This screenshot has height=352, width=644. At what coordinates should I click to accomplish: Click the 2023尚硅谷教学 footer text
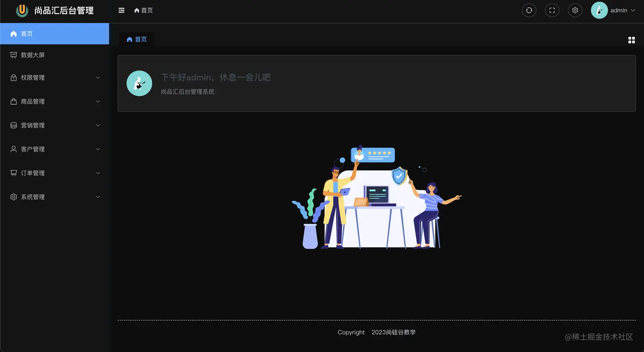[x=394, y=332]
